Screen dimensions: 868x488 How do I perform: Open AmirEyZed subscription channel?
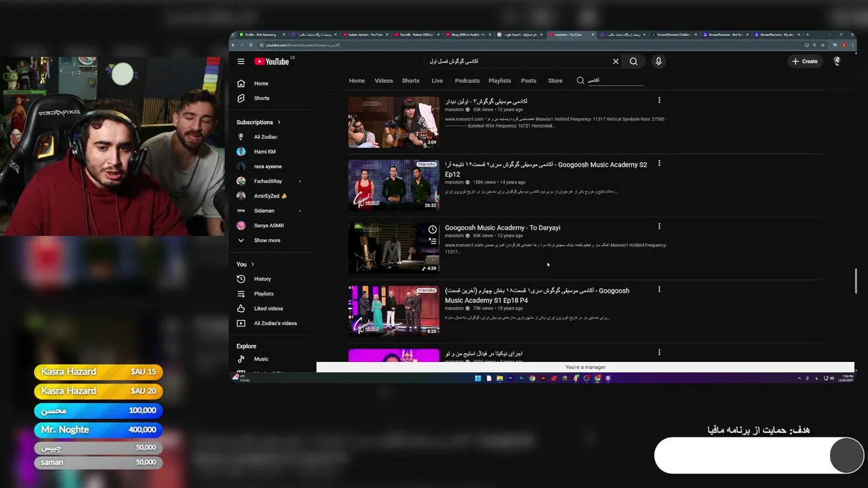coord(270,196)
